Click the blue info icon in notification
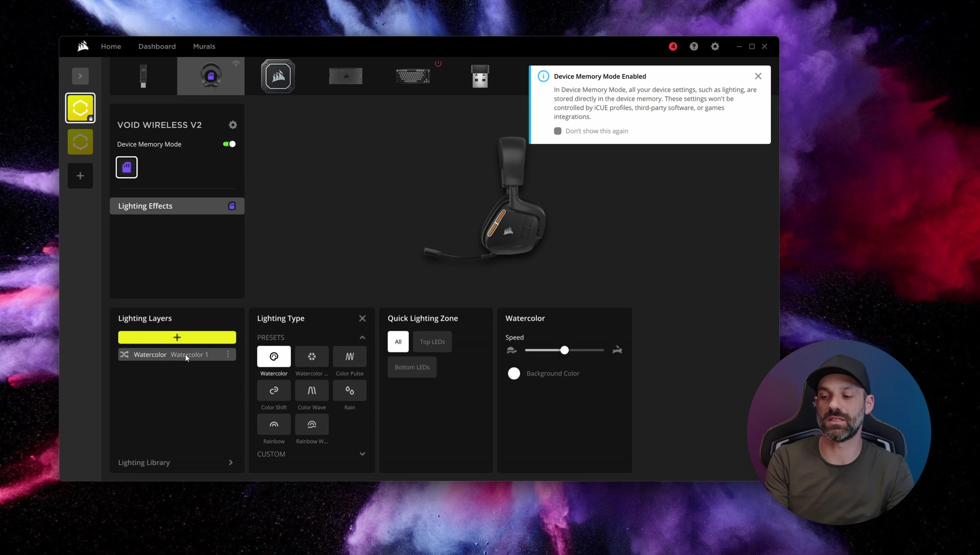Screen dimensions: 980x555 tap(544, 76)
